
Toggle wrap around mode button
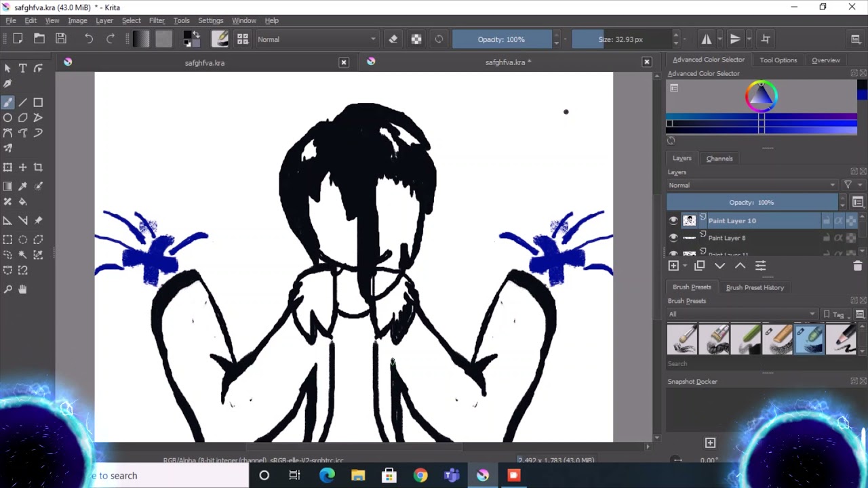(766, 39)
